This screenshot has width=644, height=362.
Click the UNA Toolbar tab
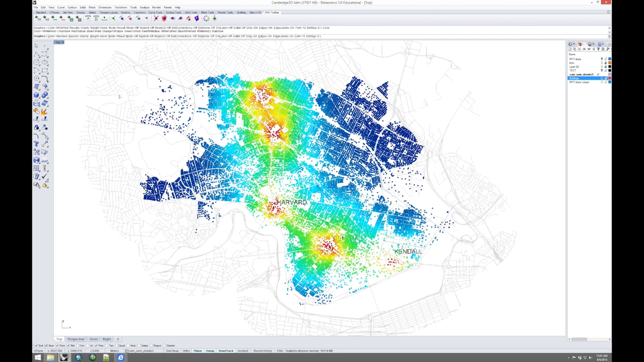(x=272, y=12)
